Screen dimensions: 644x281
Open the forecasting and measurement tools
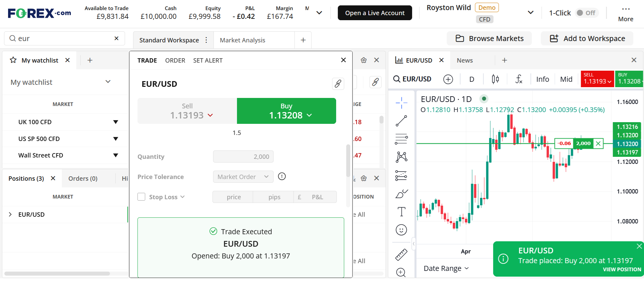(x=401, y=175)
